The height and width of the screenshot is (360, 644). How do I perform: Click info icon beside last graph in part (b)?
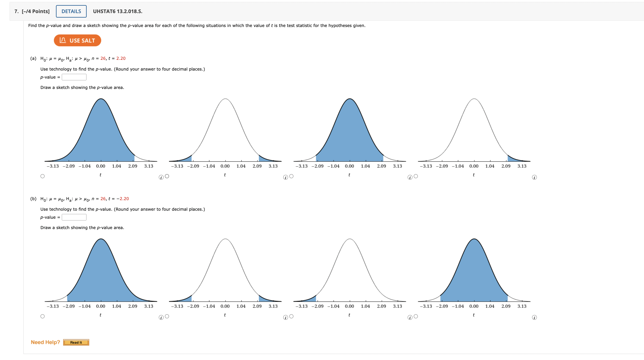[534, 318]
